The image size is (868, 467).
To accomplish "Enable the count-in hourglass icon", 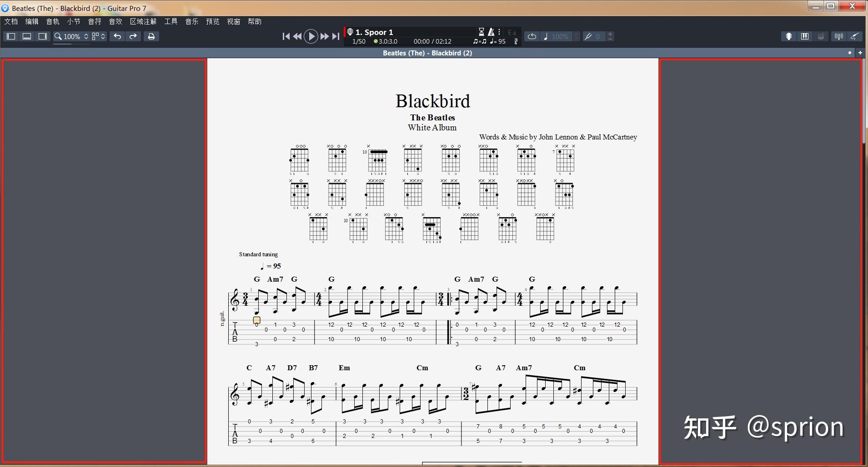I will (x=481, y=32).
